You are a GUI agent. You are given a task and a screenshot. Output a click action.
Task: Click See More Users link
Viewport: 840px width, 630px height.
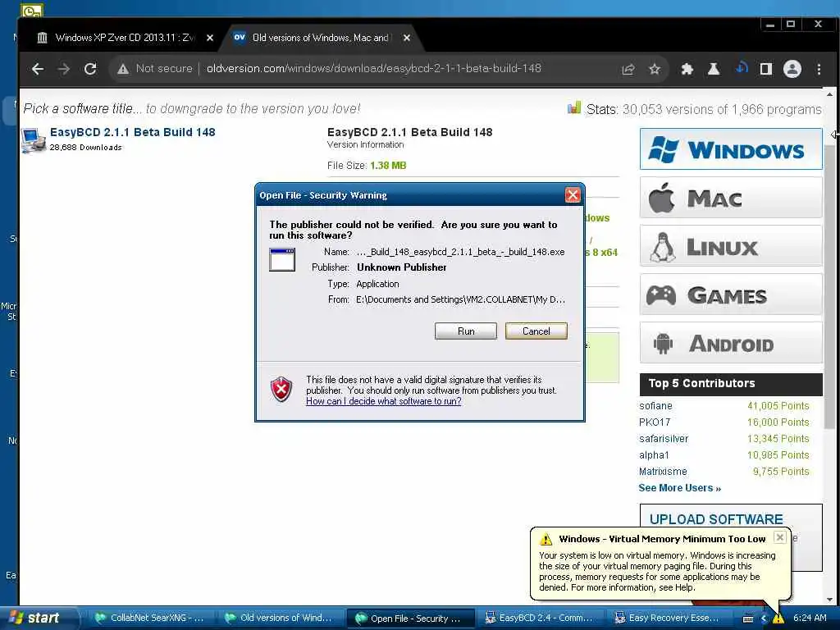(679, 488)
